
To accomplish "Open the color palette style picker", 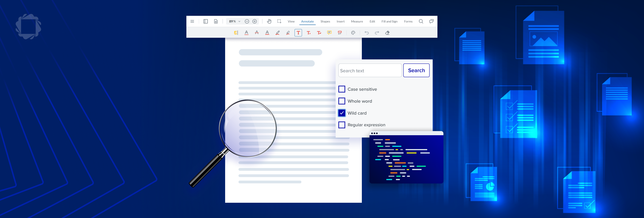I will [353, 33].
